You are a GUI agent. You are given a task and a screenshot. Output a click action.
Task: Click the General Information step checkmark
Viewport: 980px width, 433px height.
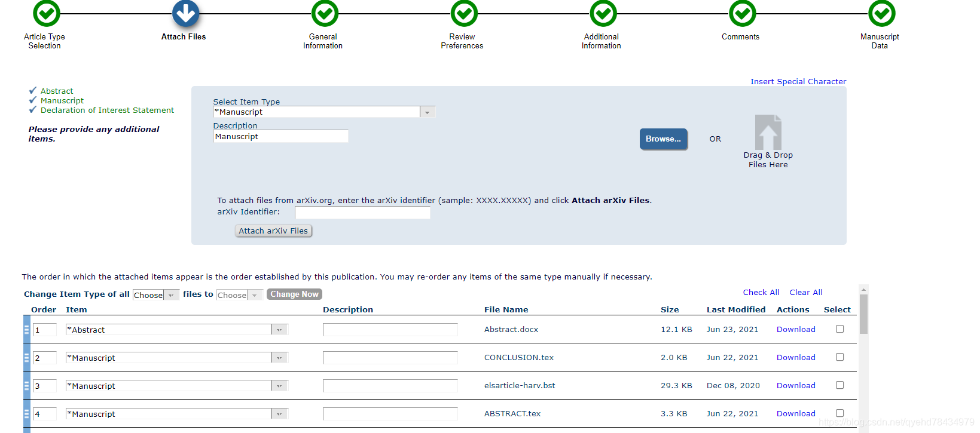point(325,13)
